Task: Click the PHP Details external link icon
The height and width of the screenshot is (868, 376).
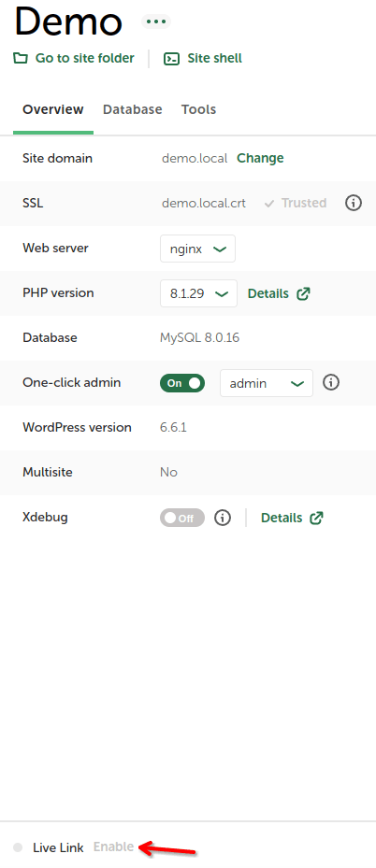Action: (303, 293)
